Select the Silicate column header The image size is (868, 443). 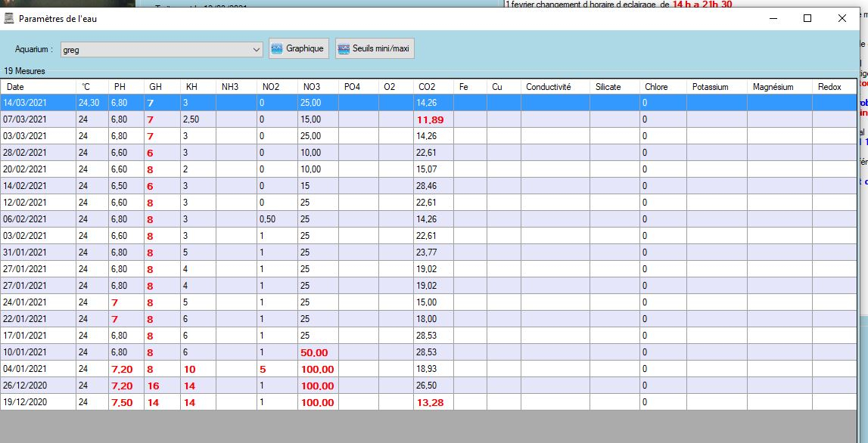pos(614,87)
